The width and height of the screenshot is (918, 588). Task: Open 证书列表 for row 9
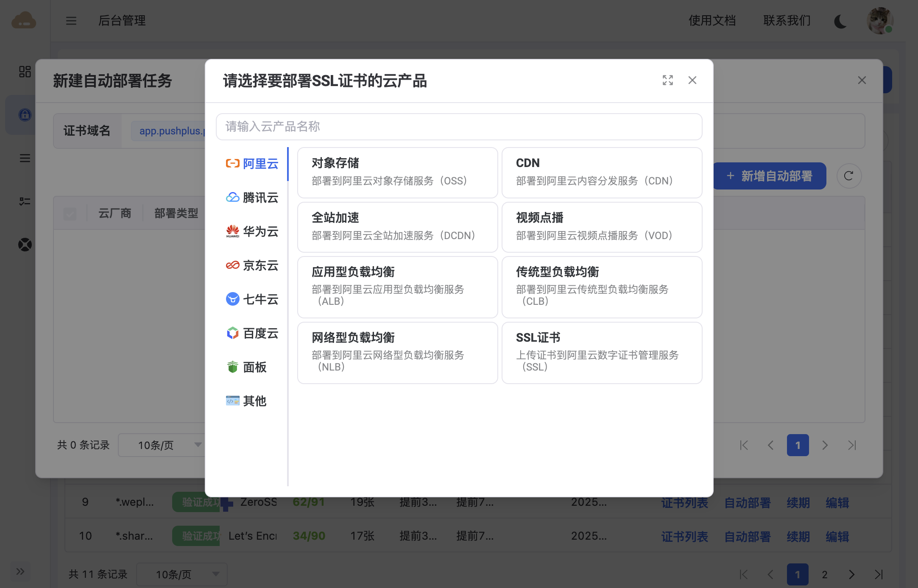(x=685, y=503)
